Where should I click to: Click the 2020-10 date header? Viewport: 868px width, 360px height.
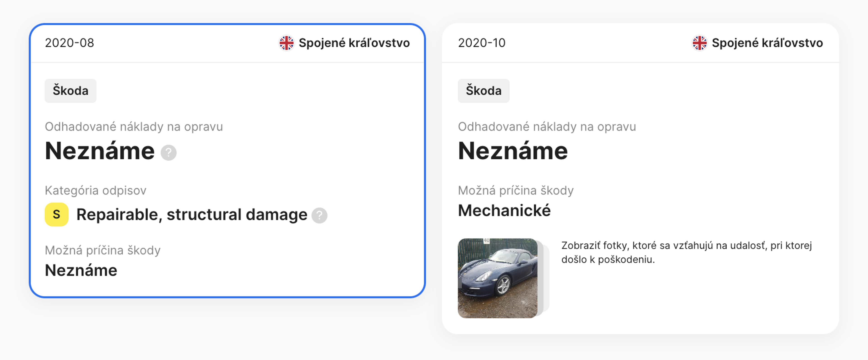(482, 43)
